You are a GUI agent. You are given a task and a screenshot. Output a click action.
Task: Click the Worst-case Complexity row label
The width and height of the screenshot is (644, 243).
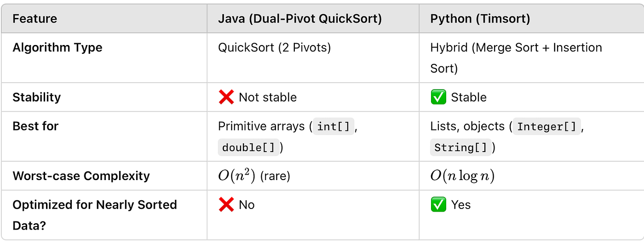(81, 176)
